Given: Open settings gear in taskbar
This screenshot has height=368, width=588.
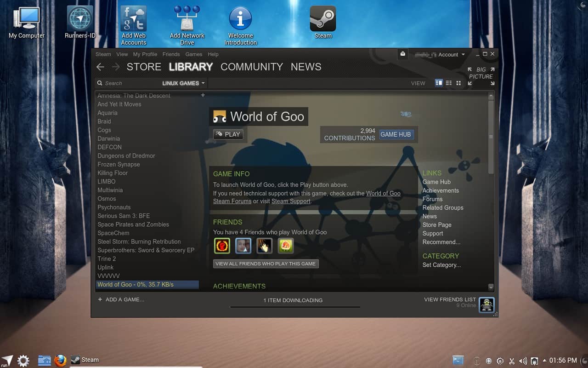Looking at the screenshot, I should [23, 360].
